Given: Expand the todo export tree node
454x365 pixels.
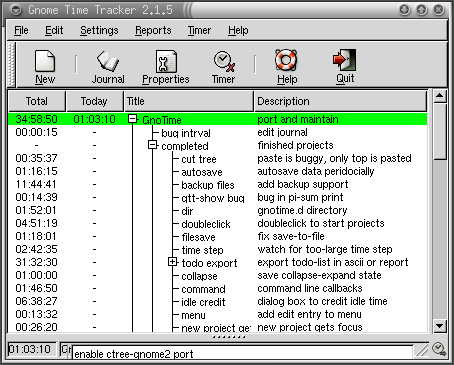Looking at the screenshot, I should (172, 262).
